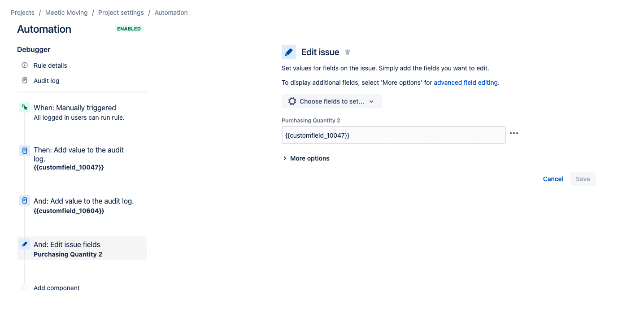Expand the More options section
This screenshot has height=322, width=644.
(x=306, y=158)
